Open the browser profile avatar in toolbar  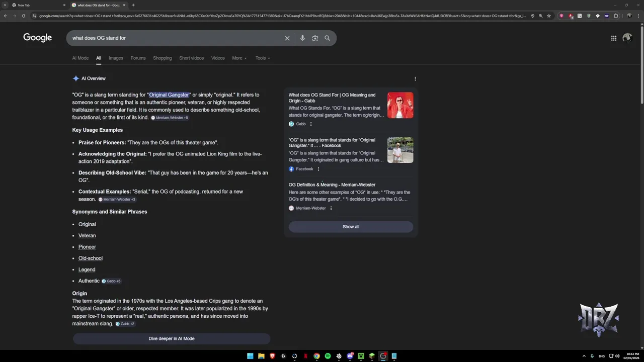[629, 16]
